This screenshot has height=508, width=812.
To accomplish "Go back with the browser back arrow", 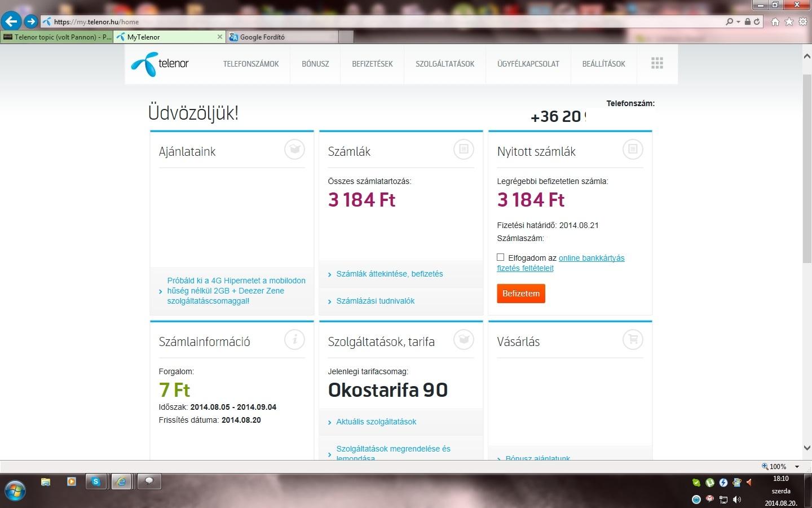I will pyautogui.click(x=11, y=21).
